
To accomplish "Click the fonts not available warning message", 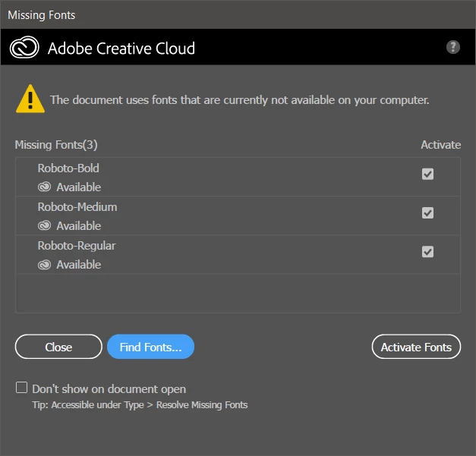I will (x=239, y=100).
